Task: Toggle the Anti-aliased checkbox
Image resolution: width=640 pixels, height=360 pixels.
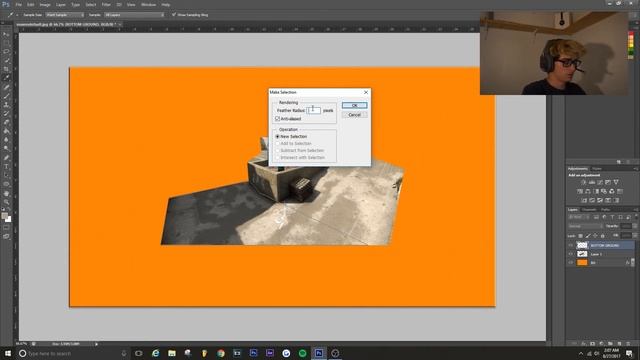Action: [x=278, y=118]
